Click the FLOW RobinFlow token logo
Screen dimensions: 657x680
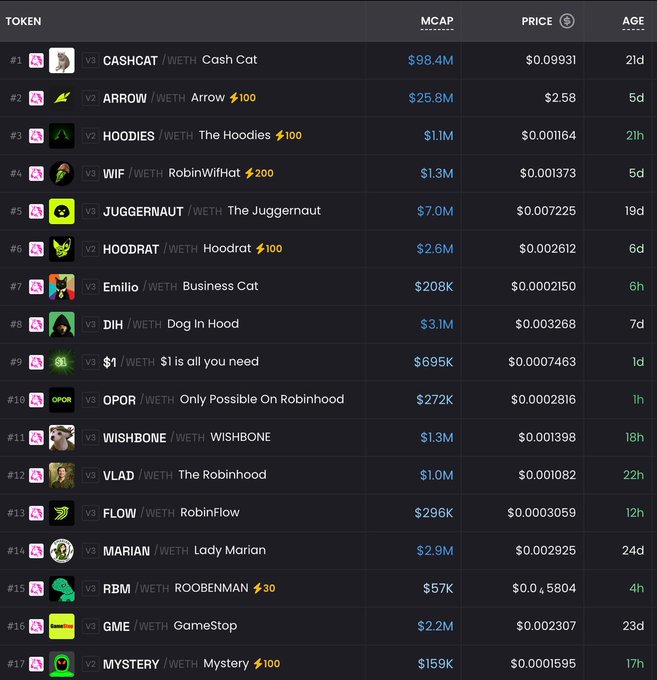[62, 513]
